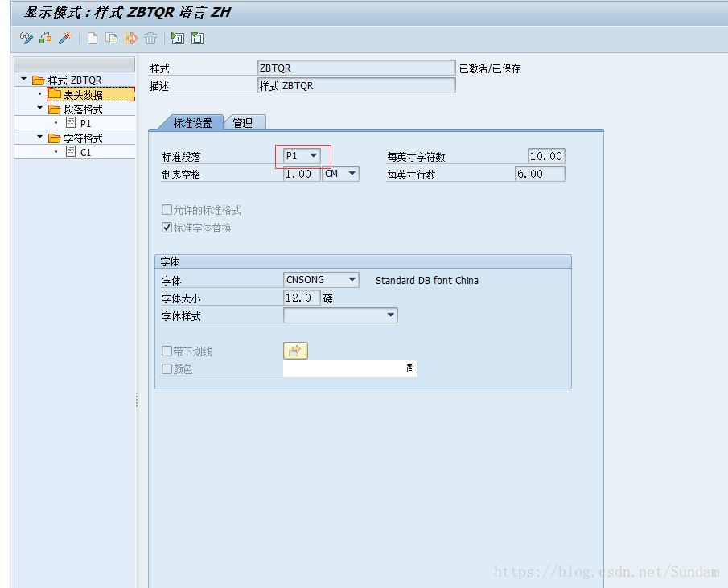Collapse the 样式 ZBTQR root node
Screen dimensions: 728x588
click(23, 79)
